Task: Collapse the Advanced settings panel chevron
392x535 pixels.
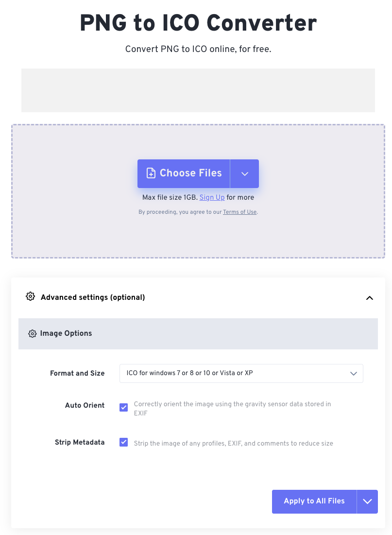Action: pos(369,297)
